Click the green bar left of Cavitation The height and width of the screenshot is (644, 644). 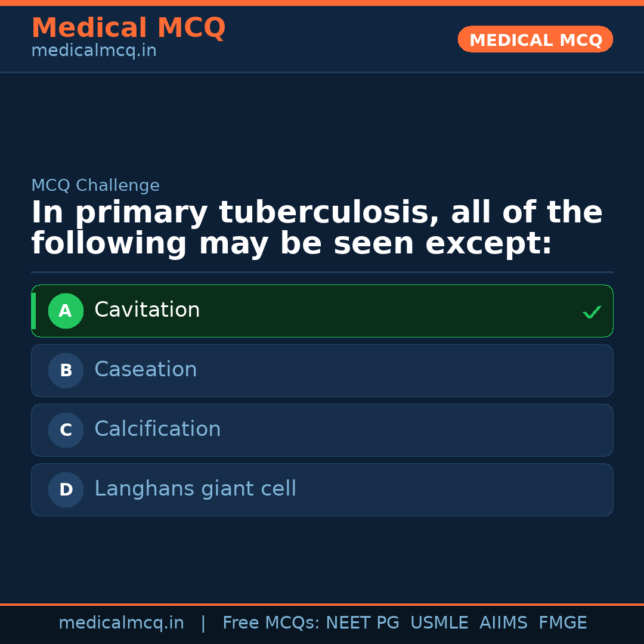[x=33, y=311]
